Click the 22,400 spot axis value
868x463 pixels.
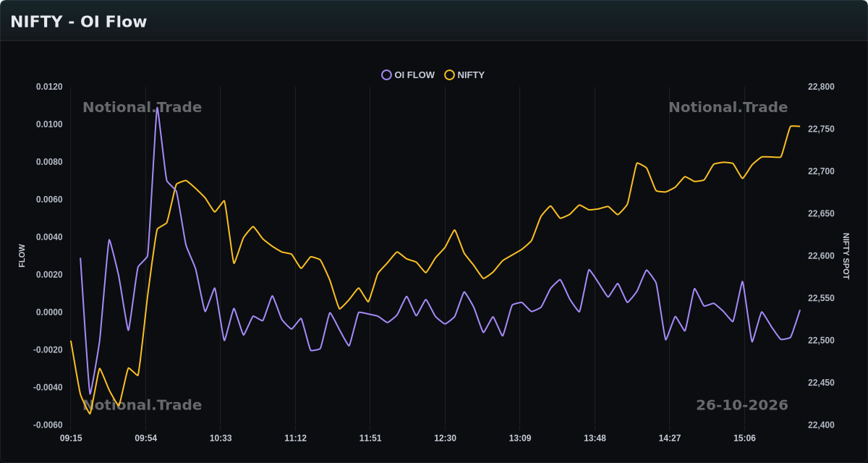(x=821, y=425)
